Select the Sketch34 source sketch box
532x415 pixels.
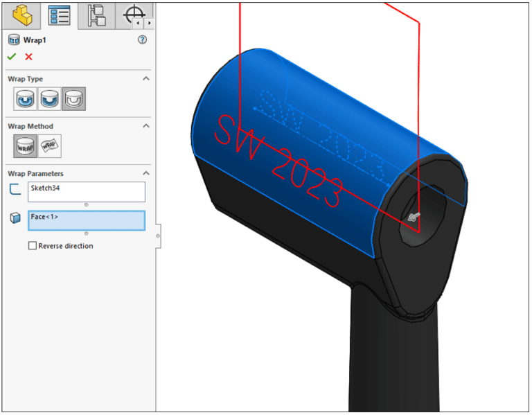point(87,192)
